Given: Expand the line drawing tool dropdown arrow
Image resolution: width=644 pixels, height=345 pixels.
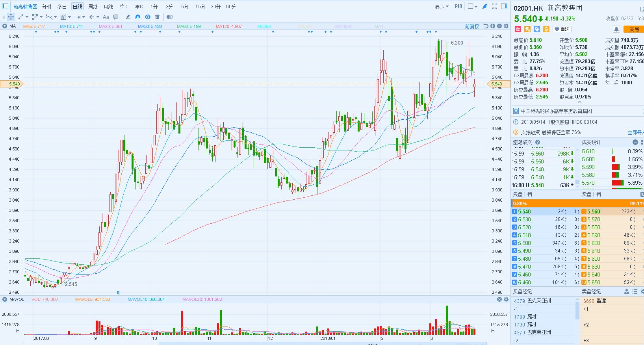Looking at the screenshot, I should click(27, 17).
